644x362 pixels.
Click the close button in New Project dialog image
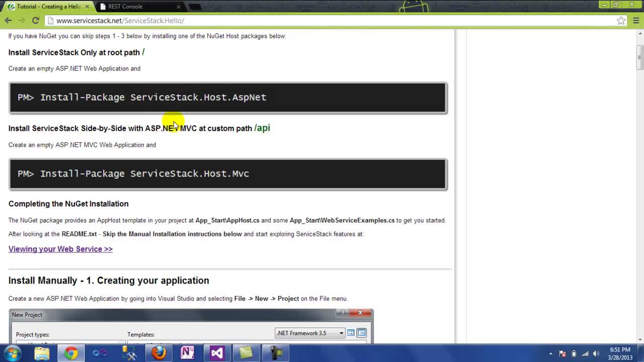360,313
